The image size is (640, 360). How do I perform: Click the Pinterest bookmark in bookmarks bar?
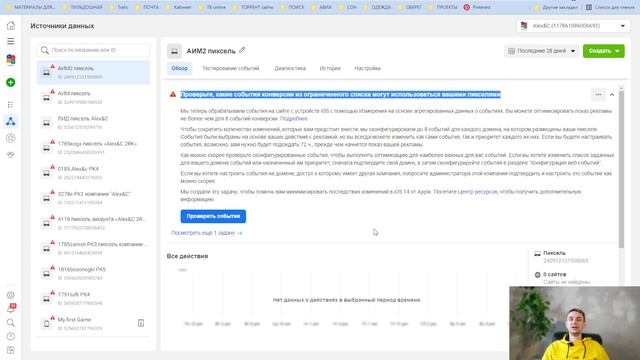pyautogui.click(x=477, y=7)
